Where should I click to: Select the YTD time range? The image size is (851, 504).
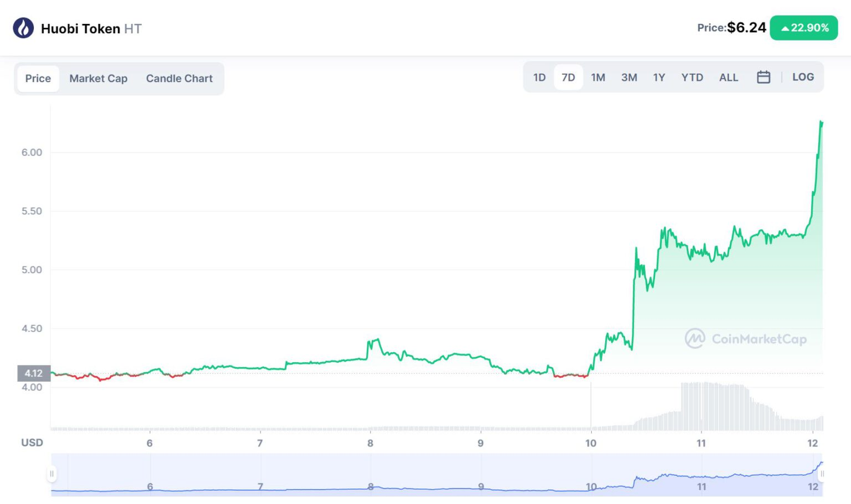point(692,78)
